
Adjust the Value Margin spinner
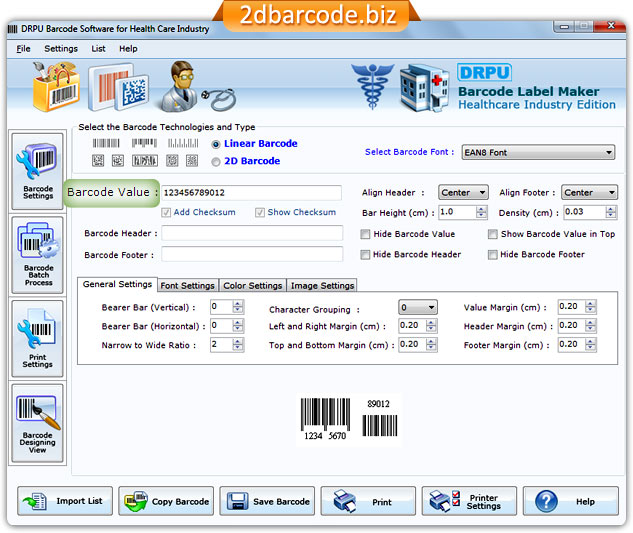591,307
